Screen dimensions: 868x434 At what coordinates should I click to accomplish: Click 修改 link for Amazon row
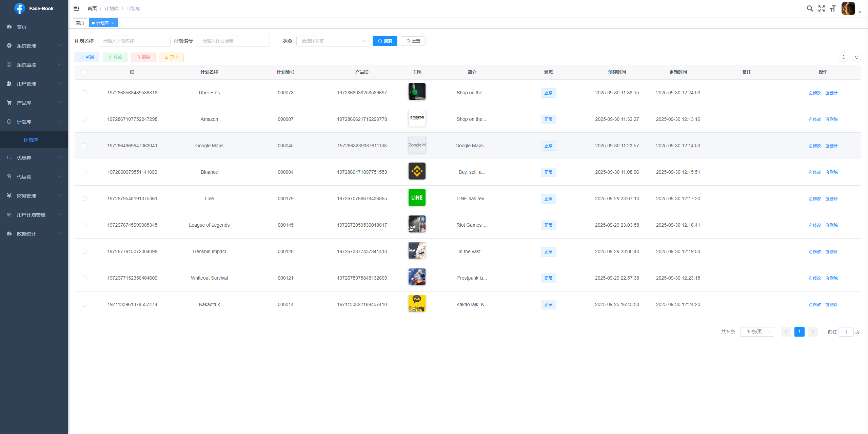tap(815, 119)
